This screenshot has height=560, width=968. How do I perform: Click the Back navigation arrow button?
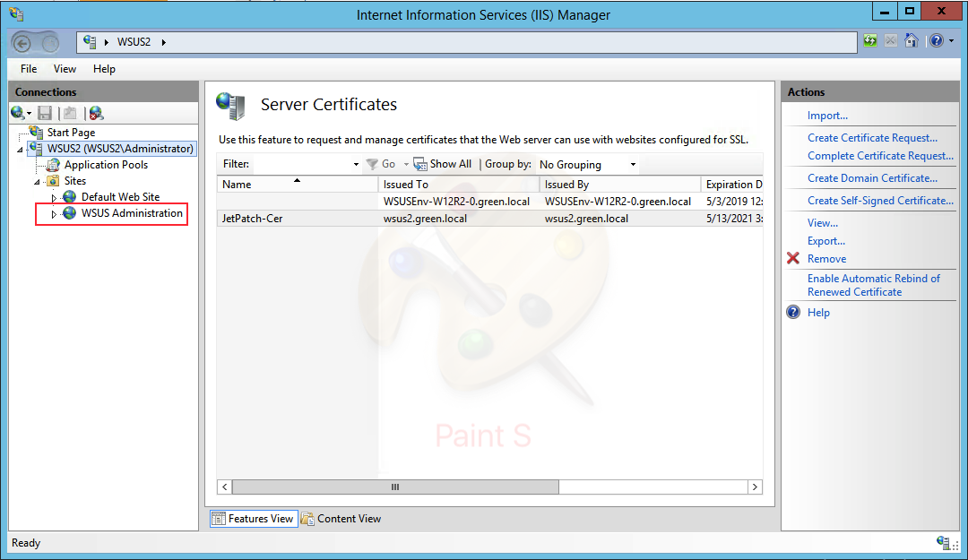pos(22,43)
